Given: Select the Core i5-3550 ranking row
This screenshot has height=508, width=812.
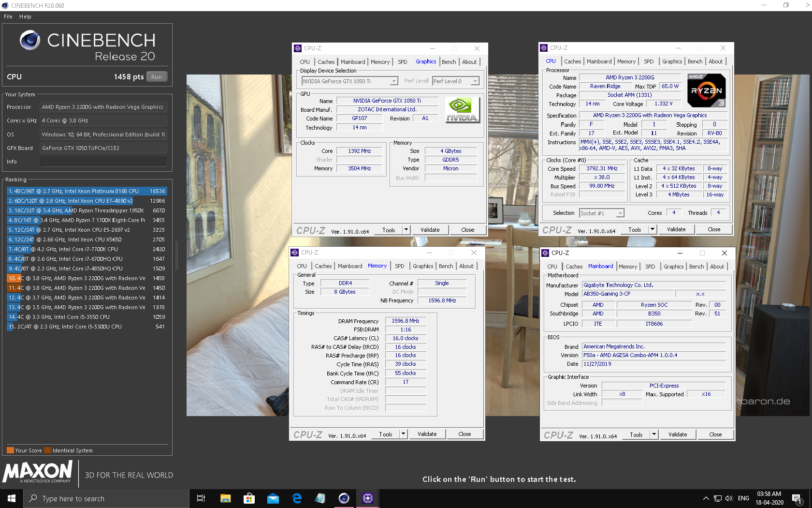Looking at the screenshot, I should [87, 317].
